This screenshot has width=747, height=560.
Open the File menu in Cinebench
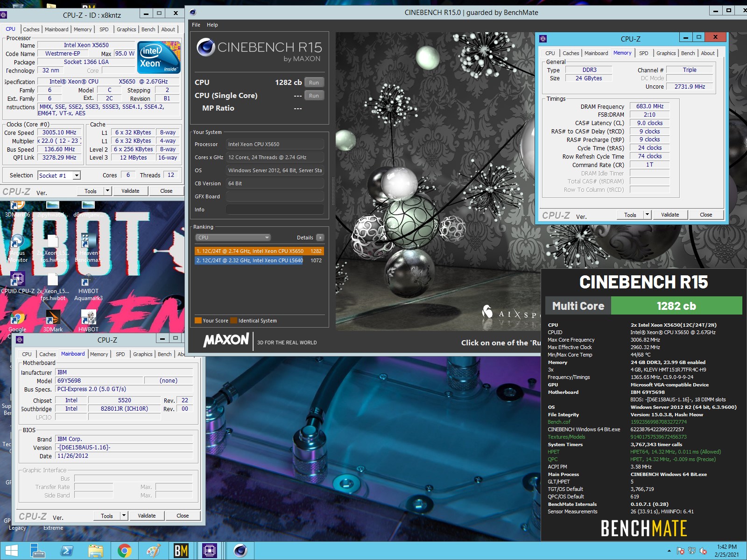(196, 25)
